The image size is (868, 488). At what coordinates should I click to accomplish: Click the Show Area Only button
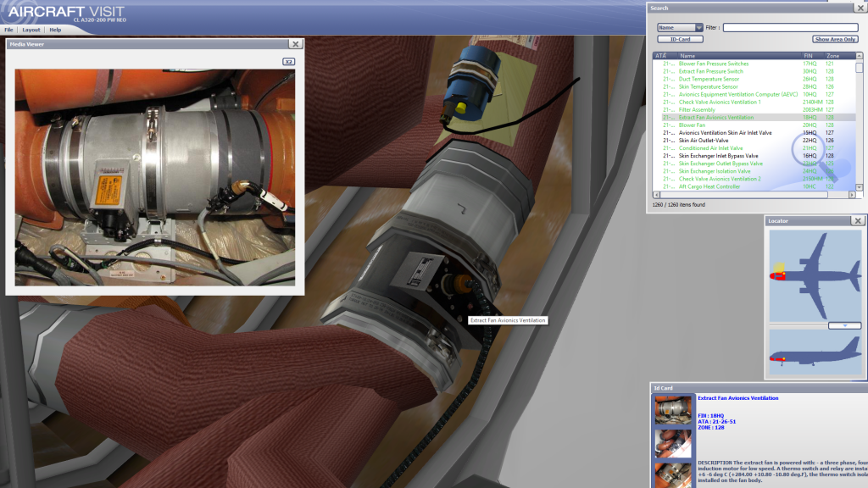coord(835,39)
